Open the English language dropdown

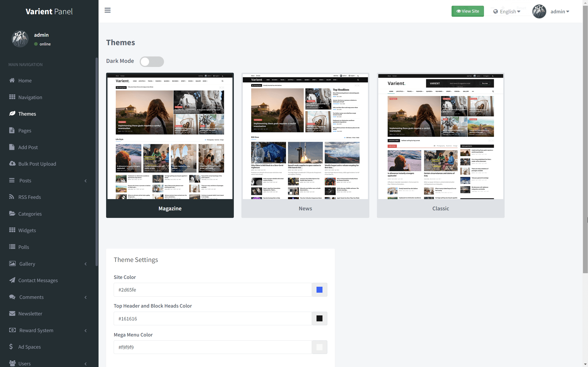coord(507,11)
